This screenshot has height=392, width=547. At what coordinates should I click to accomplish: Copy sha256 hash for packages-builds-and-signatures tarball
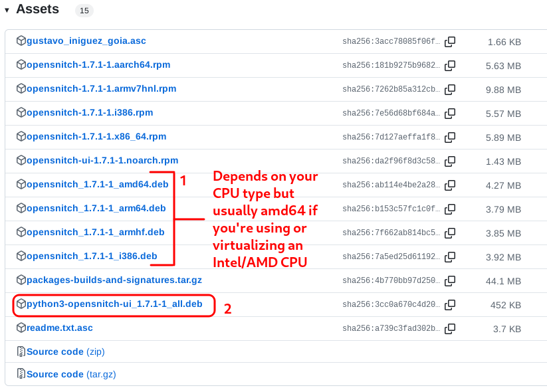[x=450, y=281]
